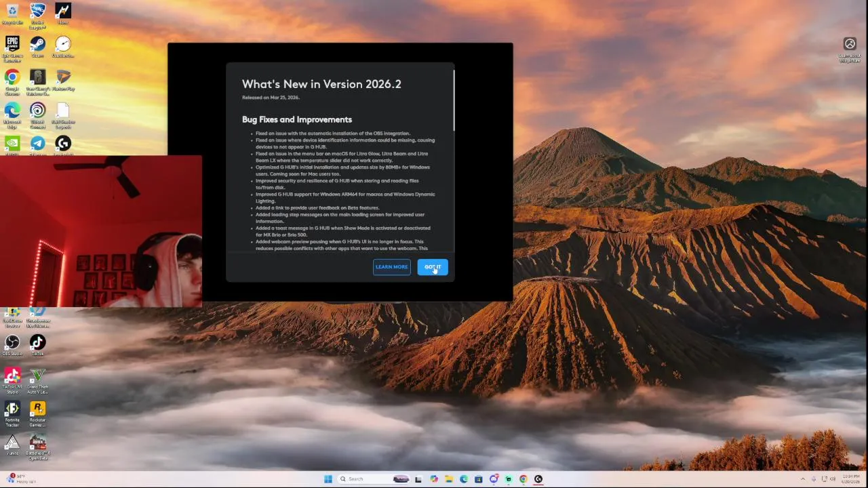The width and height of the screenshot is (868, 488).
Task: Open the OBS Studio desktop shortcut
Action: tap(12, 345)
